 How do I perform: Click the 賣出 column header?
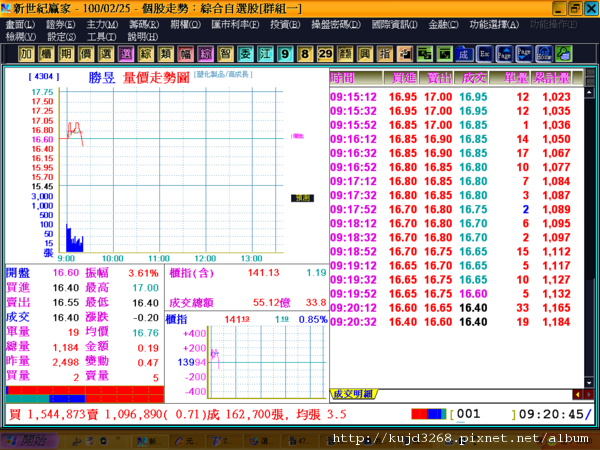[439, 78]
